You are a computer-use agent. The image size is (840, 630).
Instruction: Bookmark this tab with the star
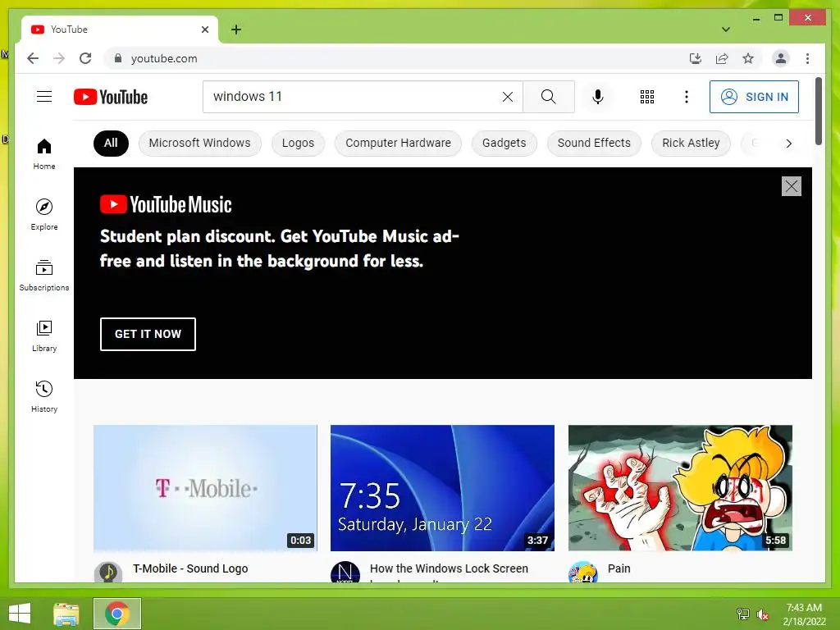pos(748,58)
